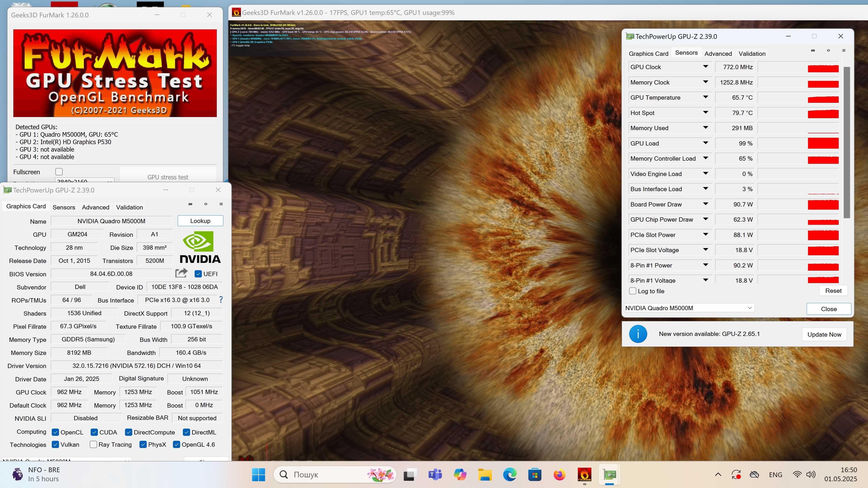
Task: Expand PCIe Slot Voltage dropdown arrow
Action: point(705,250)
